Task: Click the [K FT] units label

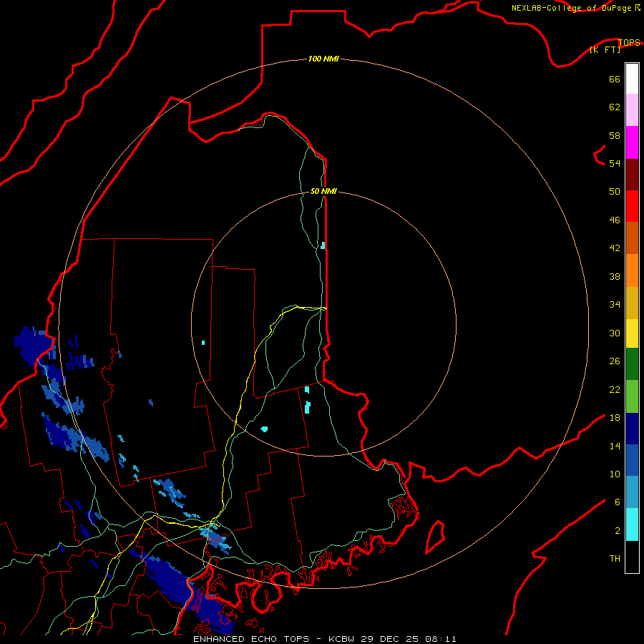Action: tap(605, 50)
